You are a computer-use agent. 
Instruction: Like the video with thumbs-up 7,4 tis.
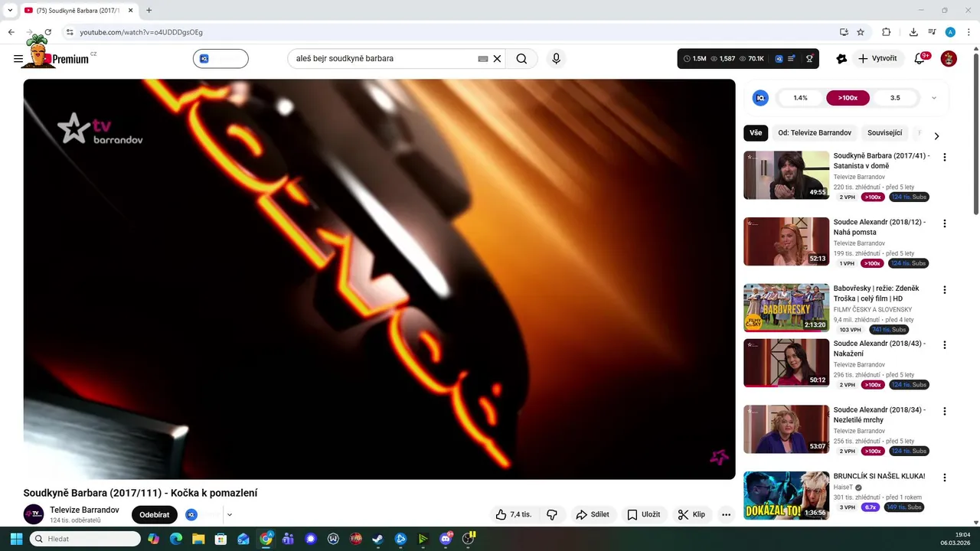pyautogui.click(x=514, y=515)
